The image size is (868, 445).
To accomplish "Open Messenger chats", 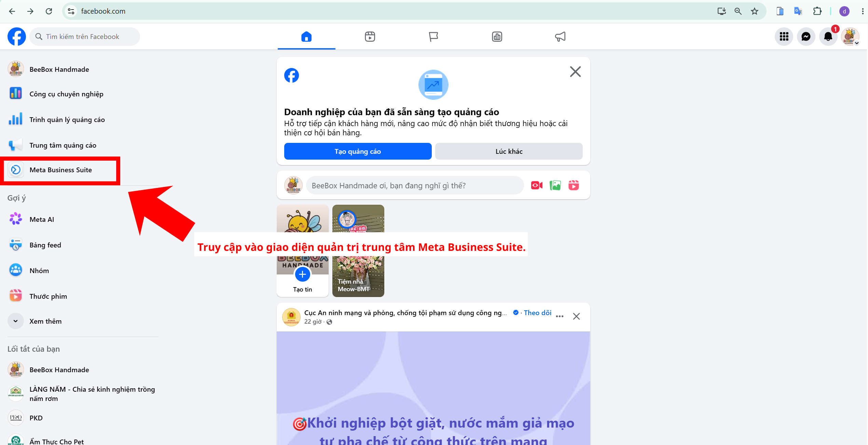I will coord(806,37).
